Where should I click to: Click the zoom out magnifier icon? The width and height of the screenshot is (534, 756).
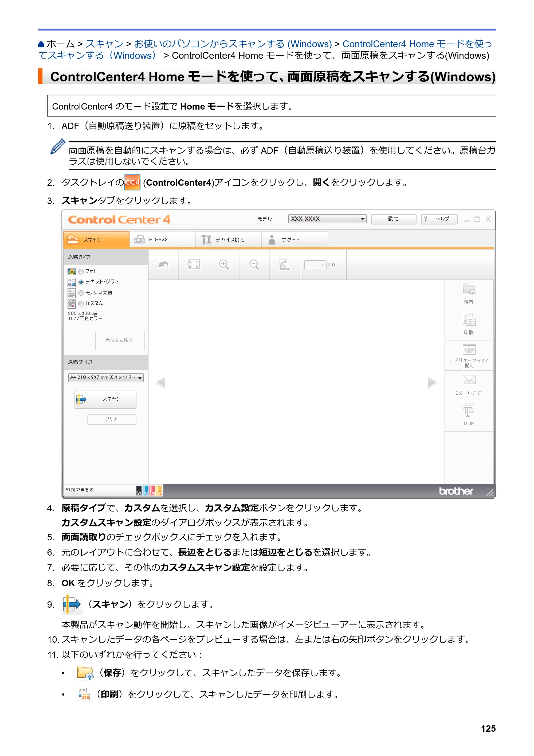point(254,264)
